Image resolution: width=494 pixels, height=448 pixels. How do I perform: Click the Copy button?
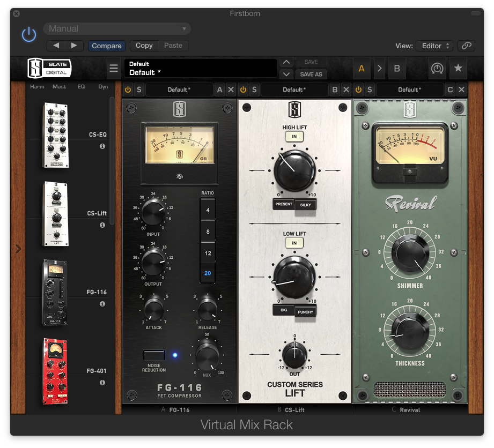[x=144, y=46]
